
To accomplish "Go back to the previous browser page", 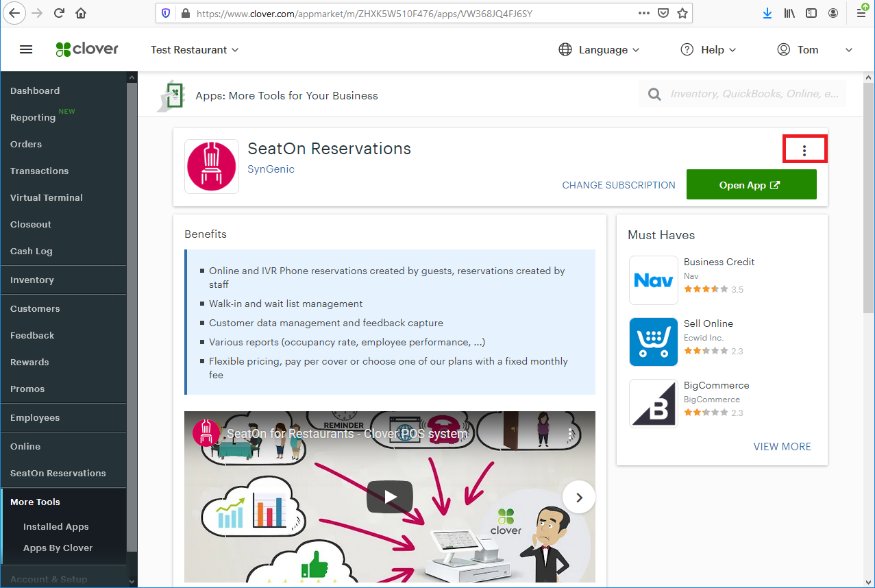I will pyautogui.click(x=15, y=13).
